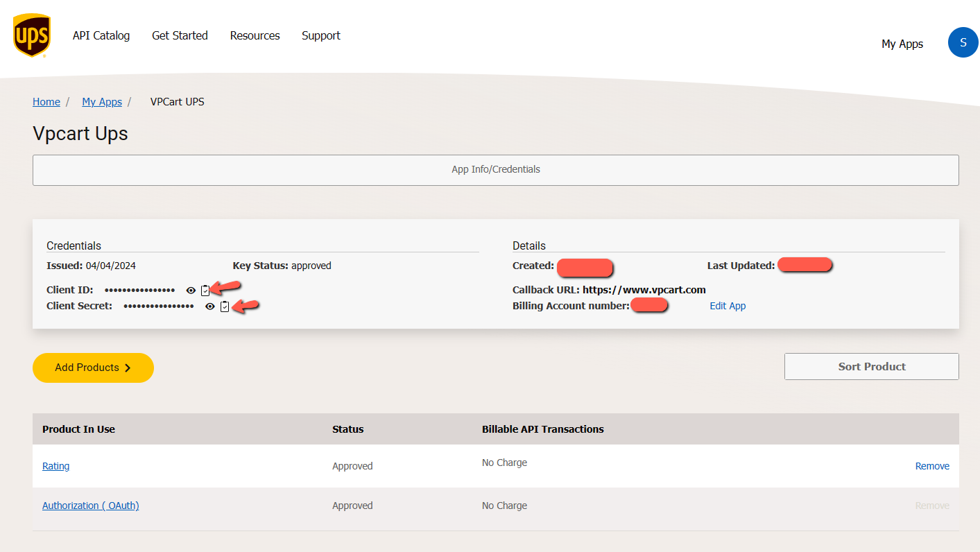Click the Approved status in Rating row
Screen dimensions: 980x552
pos(352,466)
